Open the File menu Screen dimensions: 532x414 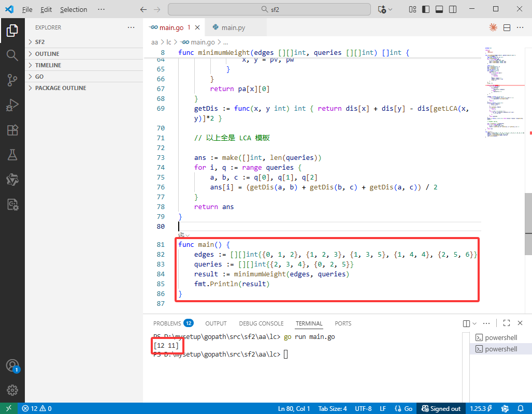click(x=27, y=9)
